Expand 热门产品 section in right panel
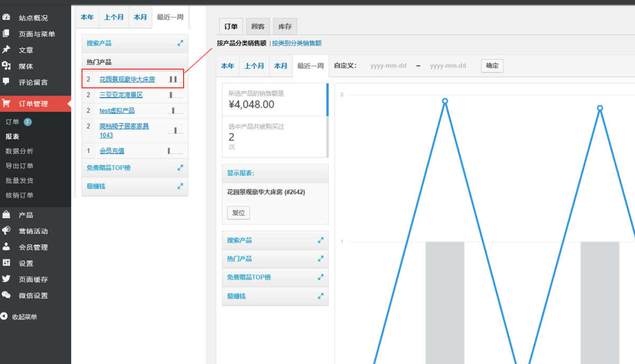The width and height of the screenshot is (635, 364). (x=320, y=259)
